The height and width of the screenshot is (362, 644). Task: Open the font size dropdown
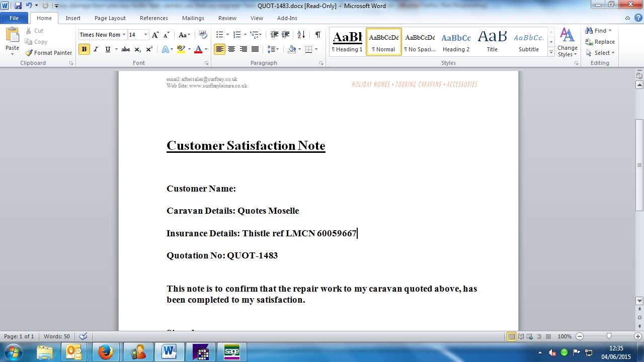click(x=146, y=35)
